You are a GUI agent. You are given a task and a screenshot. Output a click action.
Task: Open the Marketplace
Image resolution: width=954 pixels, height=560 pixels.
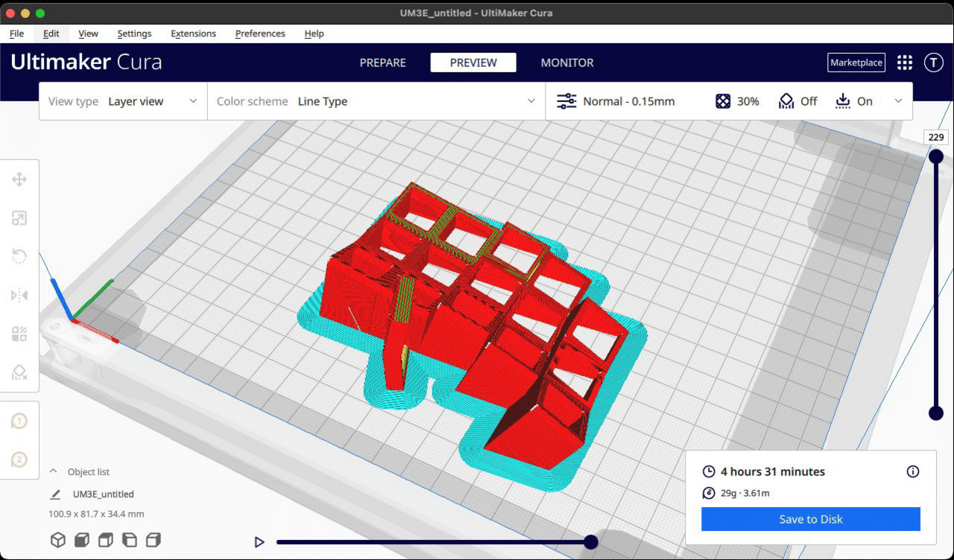click(856, 63)
